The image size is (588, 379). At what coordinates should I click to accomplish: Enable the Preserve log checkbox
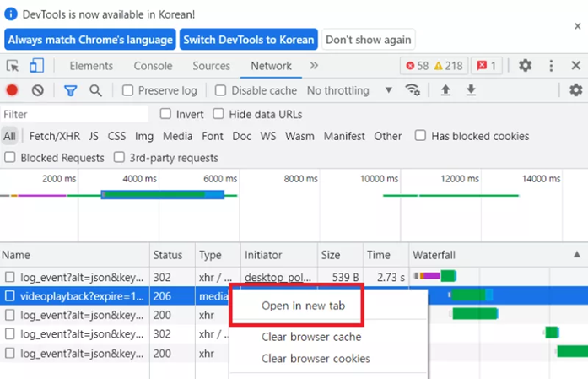[x=128, y=90]
